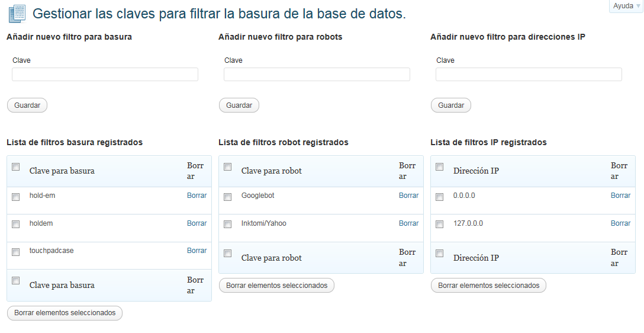Click Borrar elementos seleccionados under basura list

tap(65, 313)
